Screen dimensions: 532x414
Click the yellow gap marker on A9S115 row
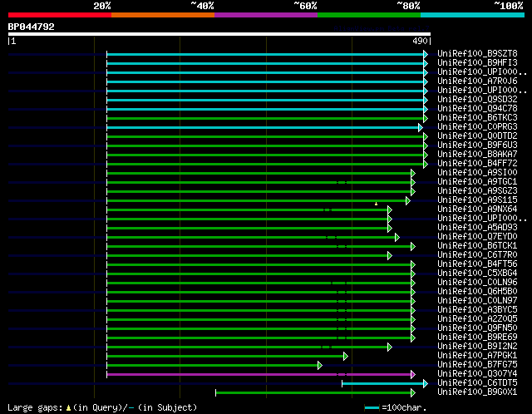point(376,204)
